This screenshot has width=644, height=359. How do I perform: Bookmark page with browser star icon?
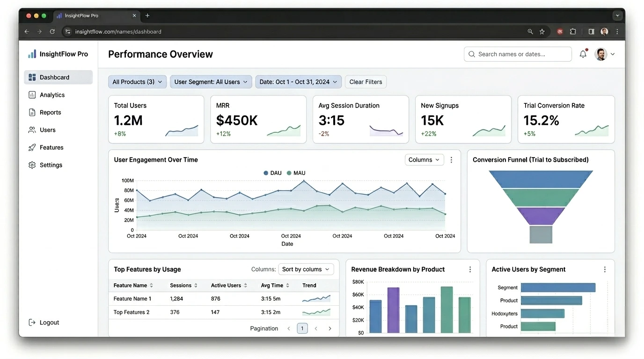pyautogui.click(x=542, y=32)
